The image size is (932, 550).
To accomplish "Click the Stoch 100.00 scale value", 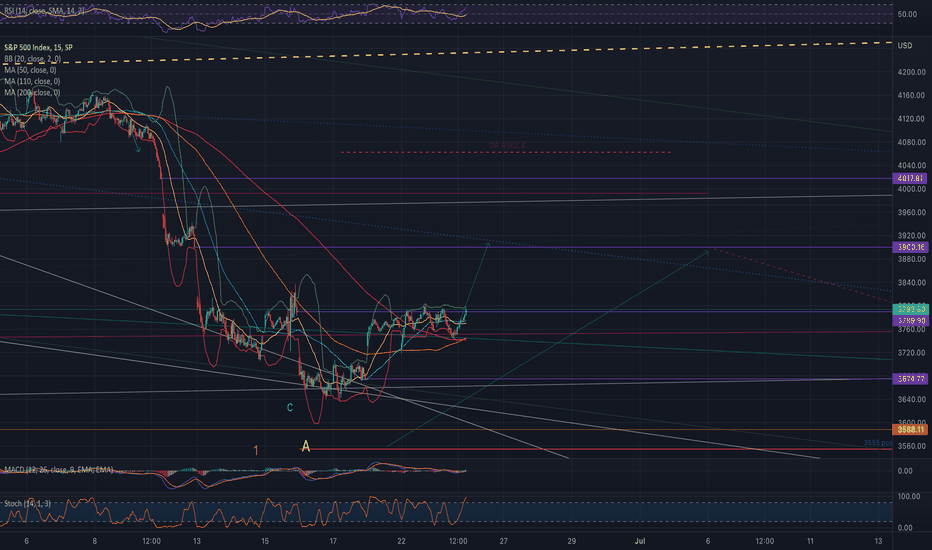I will click(x=909, y=496).
